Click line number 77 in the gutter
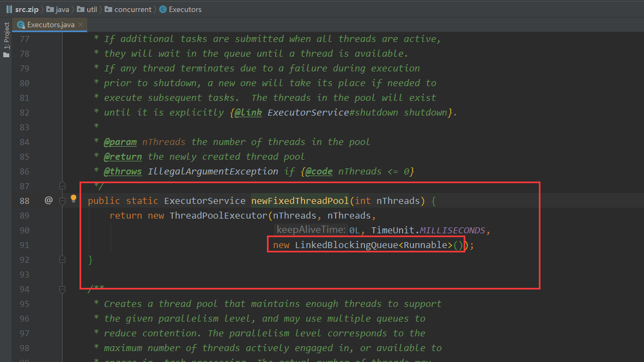Screen dimensions: 644x362 click(x=25, y=39)
